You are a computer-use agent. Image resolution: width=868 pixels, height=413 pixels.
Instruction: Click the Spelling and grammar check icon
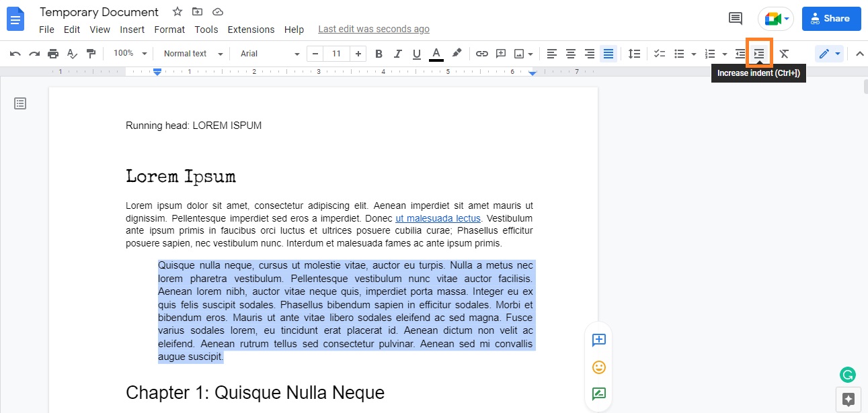point(72,53)
